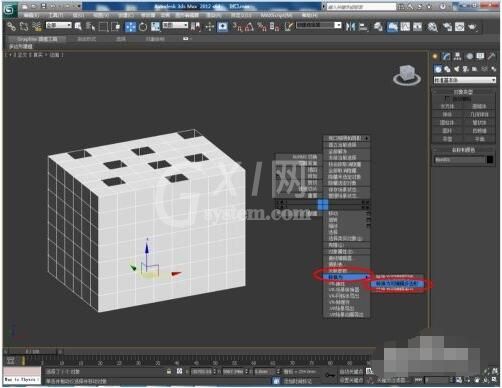The height and width of the screenshot is (388, 502).
Task: Activate the Select Object tool
Action: click(78, 26)
